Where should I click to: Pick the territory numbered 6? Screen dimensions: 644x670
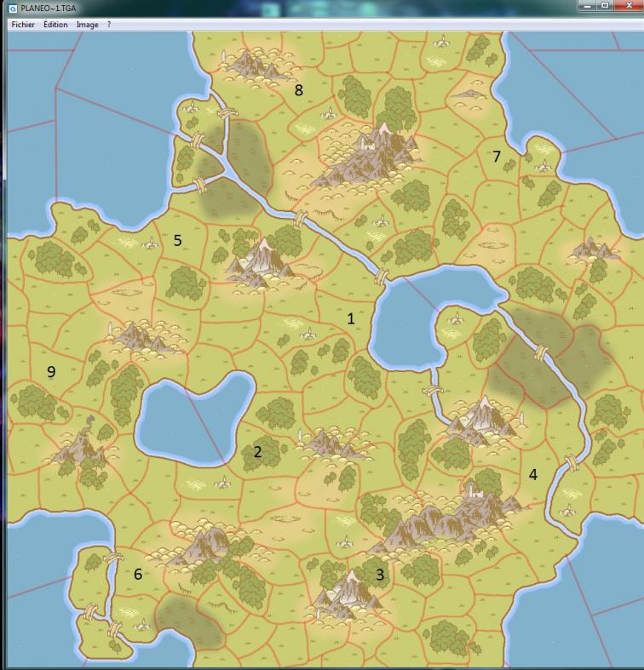[x=138, y=574]
